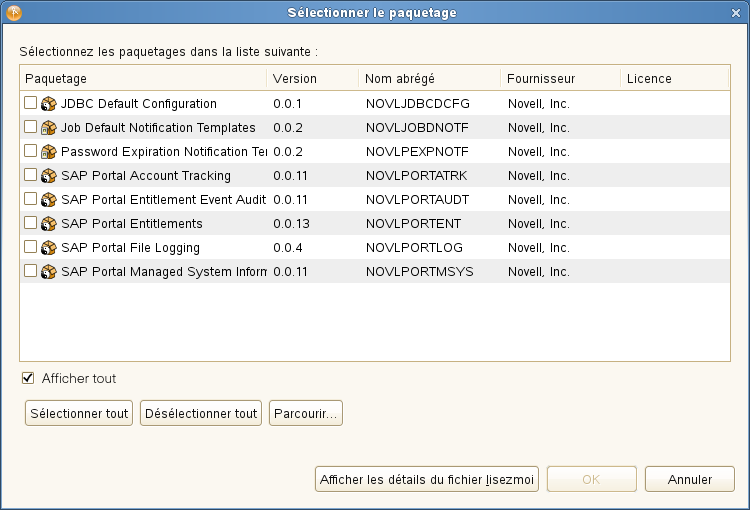Viewport: 750px width, 510px height.
Task: Sort by the Version column header
Action: click(312, 78)
